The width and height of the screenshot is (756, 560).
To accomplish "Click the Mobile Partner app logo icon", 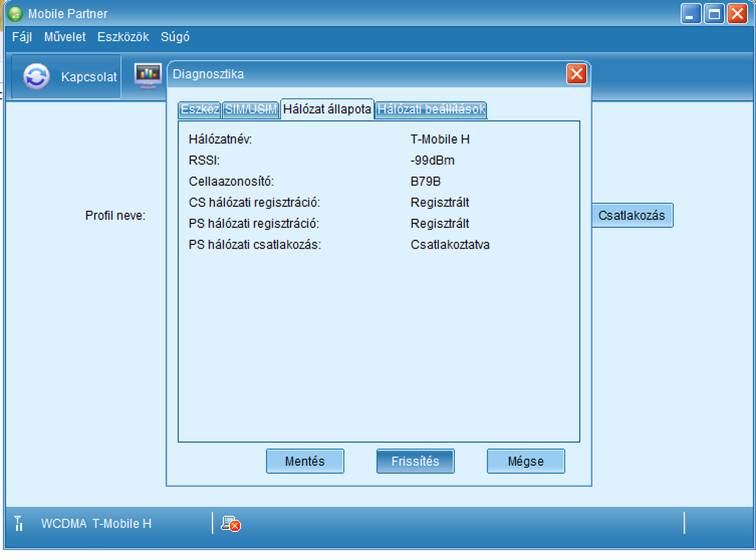I will click(17, 14).
